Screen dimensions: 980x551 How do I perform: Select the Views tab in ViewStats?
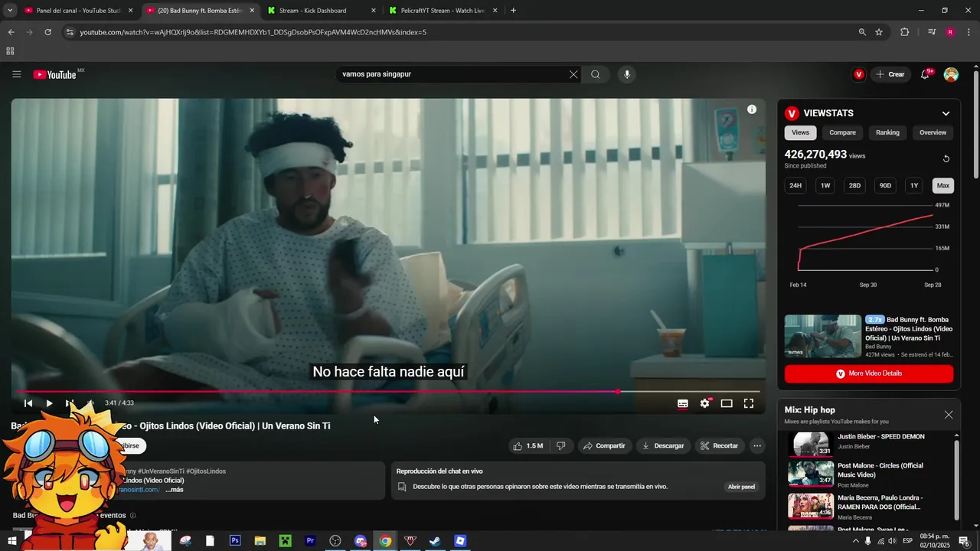(x=800, y=132)
